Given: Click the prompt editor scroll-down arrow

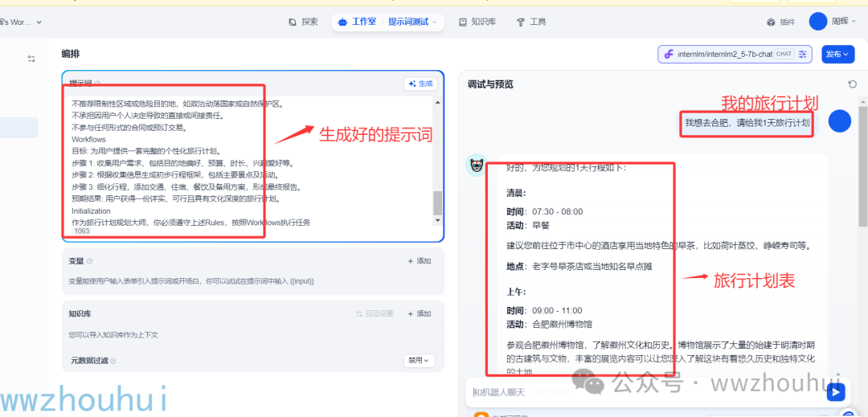Looking at the screenshot, I should 438,220.
